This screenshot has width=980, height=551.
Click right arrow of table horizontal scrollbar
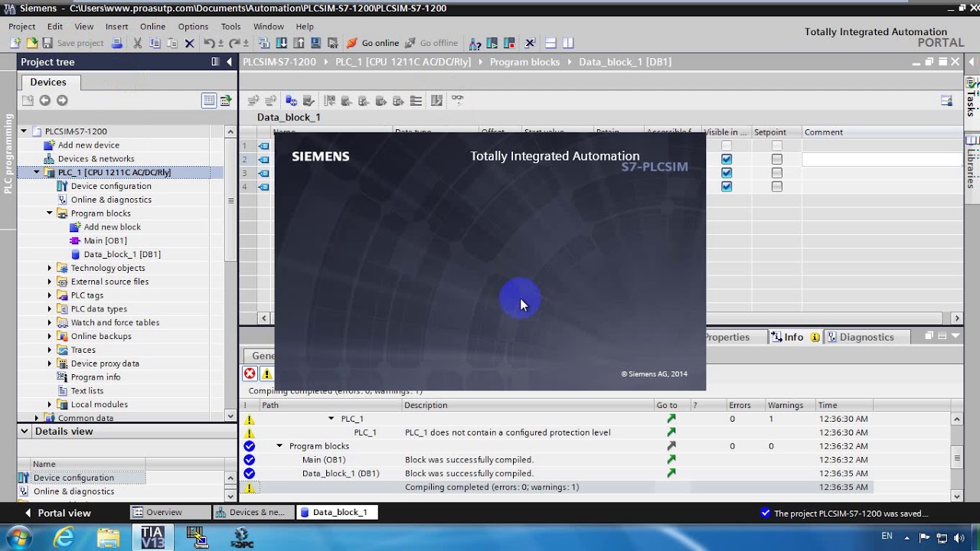[x=956, y=318]
